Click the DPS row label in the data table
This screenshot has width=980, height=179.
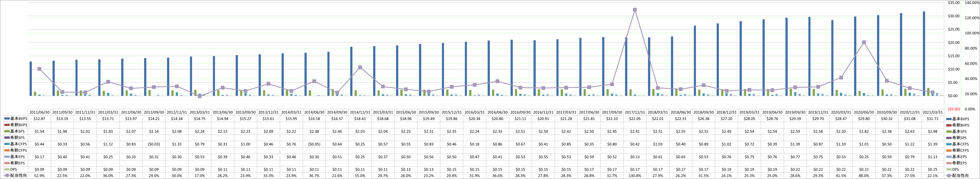(14, 170)
